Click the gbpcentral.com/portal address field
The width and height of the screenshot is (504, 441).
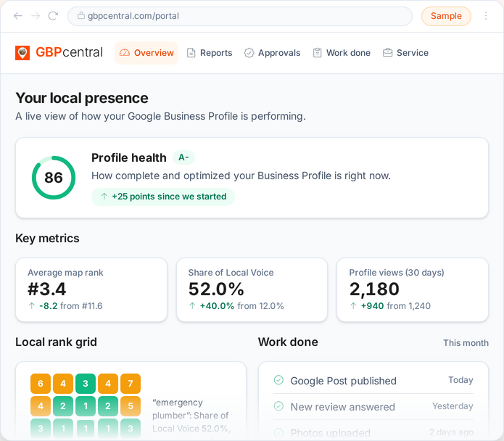(240, 16)
